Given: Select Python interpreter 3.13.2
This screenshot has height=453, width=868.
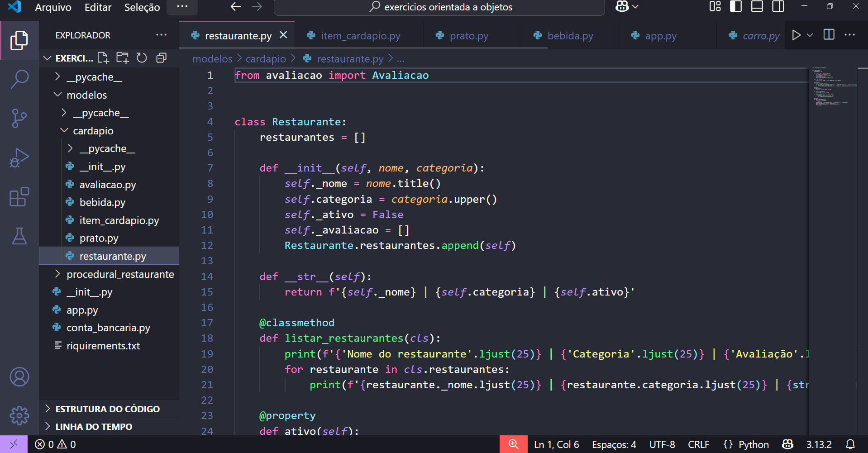Looking at the screenshot, I should [x=819, y=444].
